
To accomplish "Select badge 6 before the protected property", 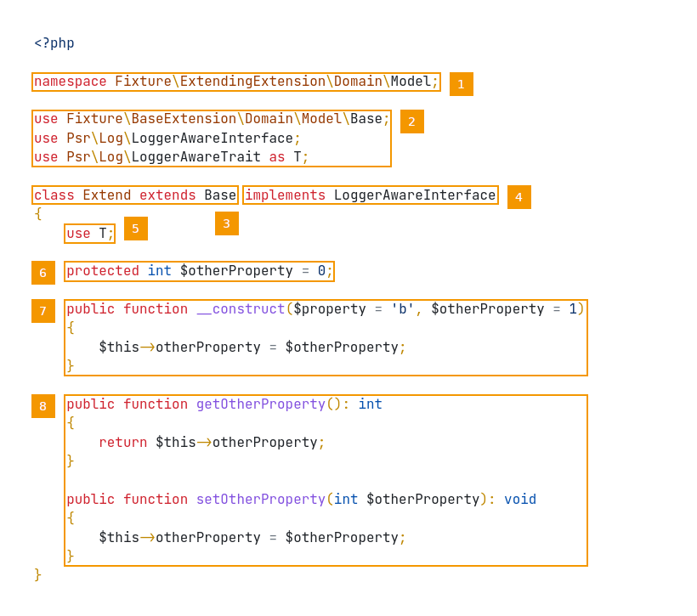I will click(x=42, y=273).
